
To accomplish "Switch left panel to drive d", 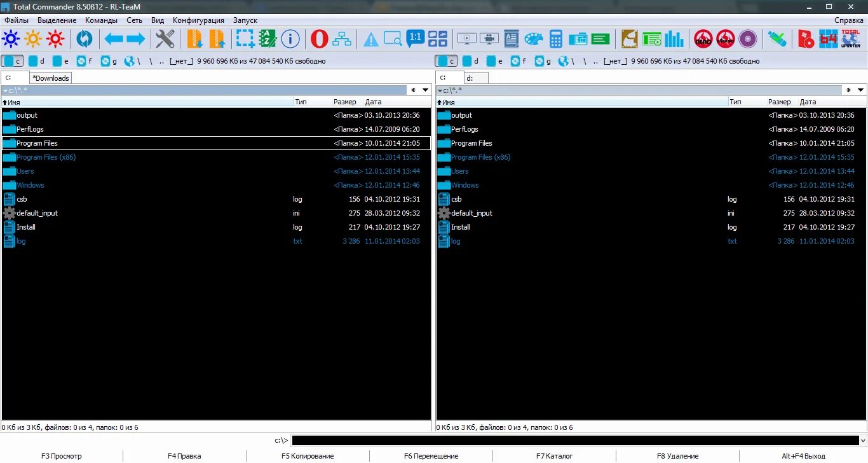I will (36, 61).
